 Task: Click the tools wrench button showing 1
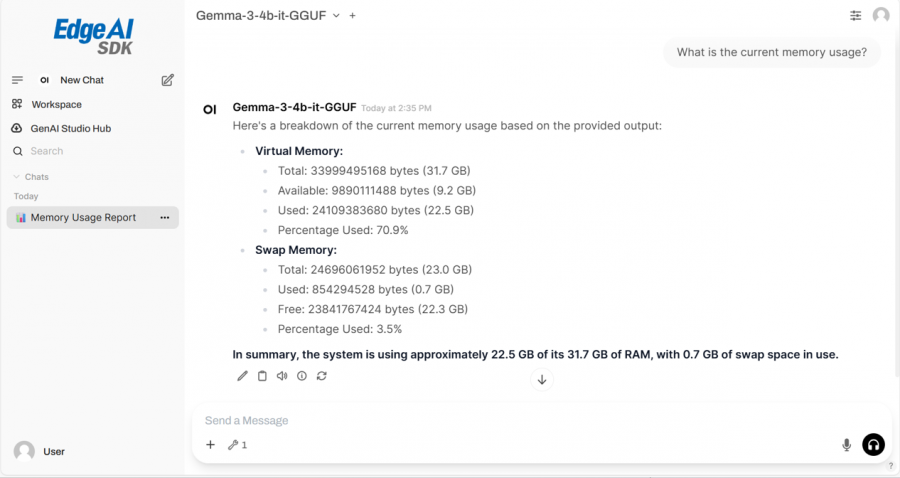point(237,445)
